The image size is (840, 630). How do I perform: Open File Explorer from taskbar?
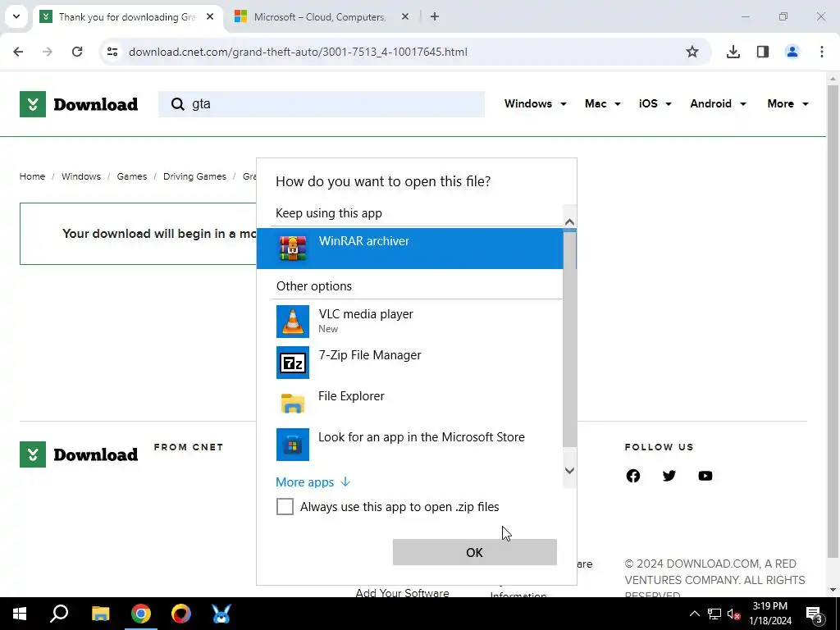click(x=100, y=614)
